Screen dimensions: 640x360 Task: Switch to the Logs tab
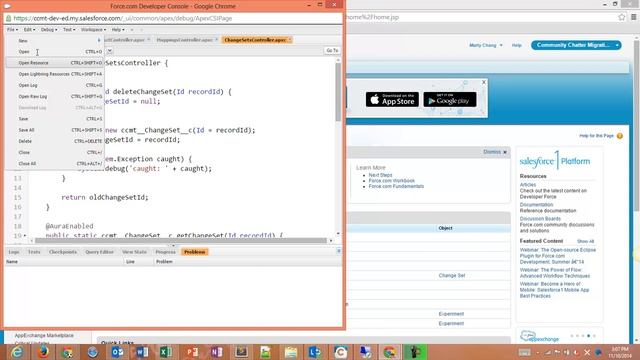coord(14,252)
